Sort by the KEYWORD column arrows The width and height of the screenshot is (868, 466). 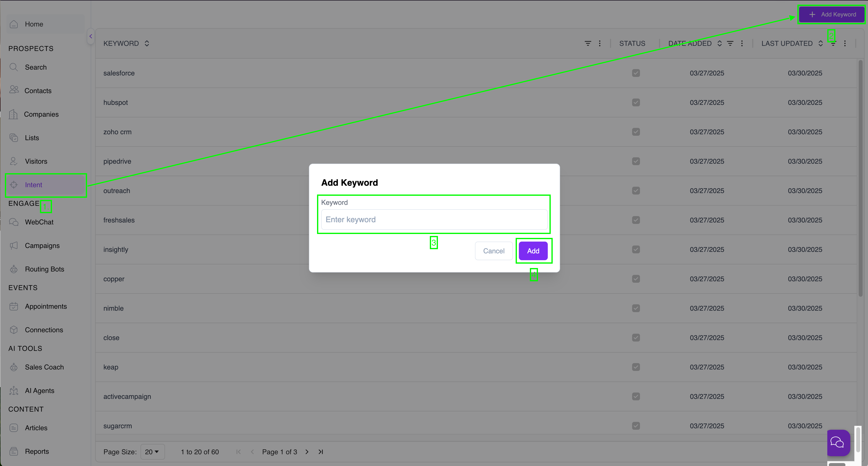(x=147, y=43)
